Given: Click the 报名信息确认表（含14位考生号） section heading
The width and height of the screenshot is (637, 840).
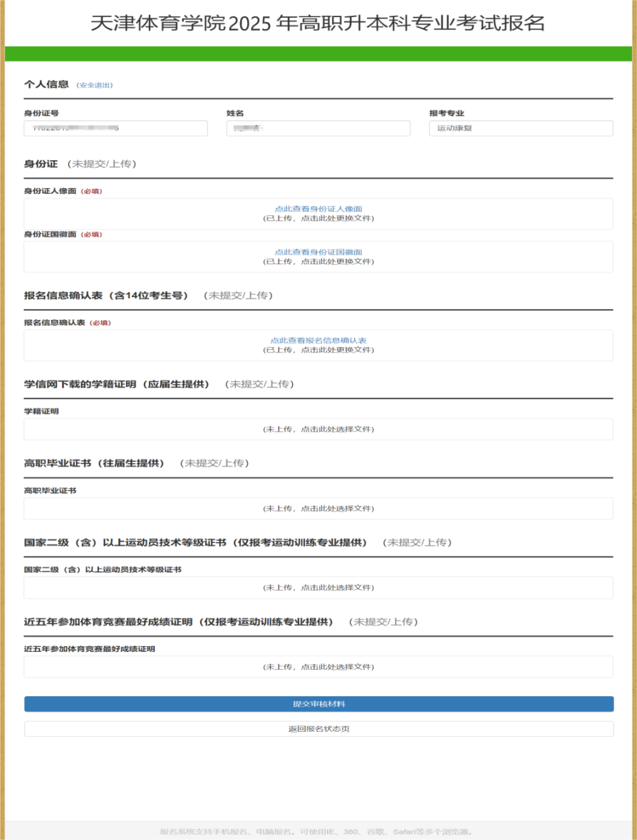Looking at the screenshot, I should point(106,296).
